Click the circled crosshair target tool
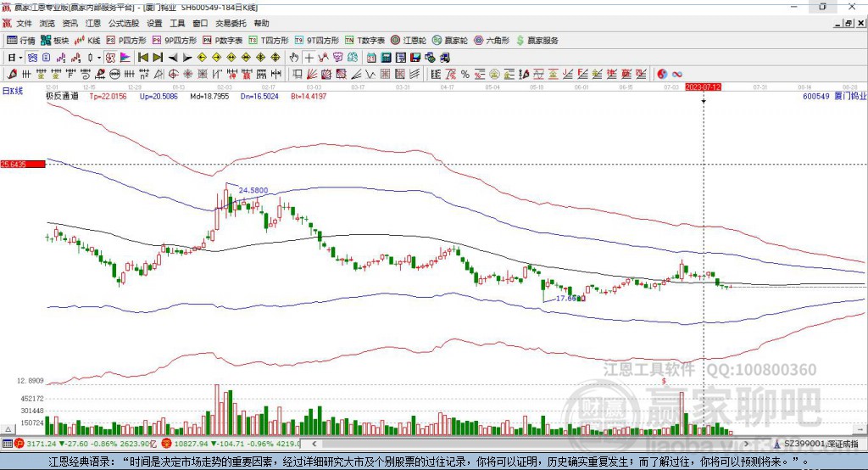This screenshot has height=470, width=868. pyautogui.click(x=173, y=75)
